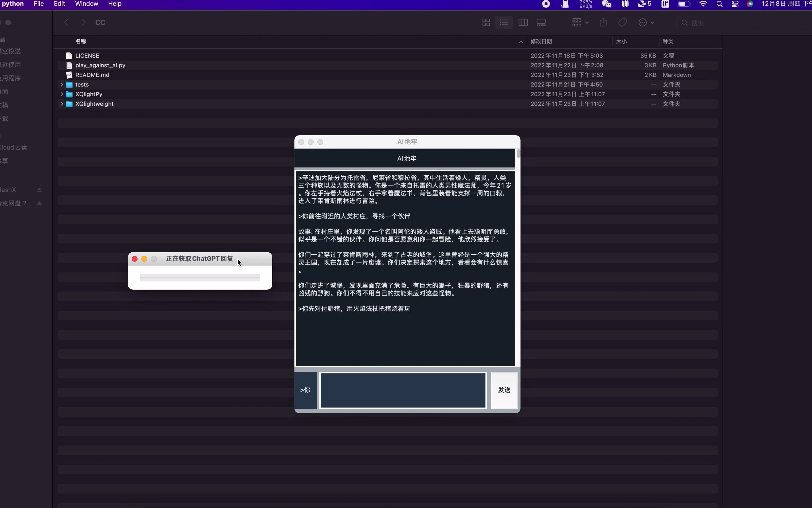The image size is (812, 508).
Task: Open Control Center in the menu bar
Action: point(735,4)
